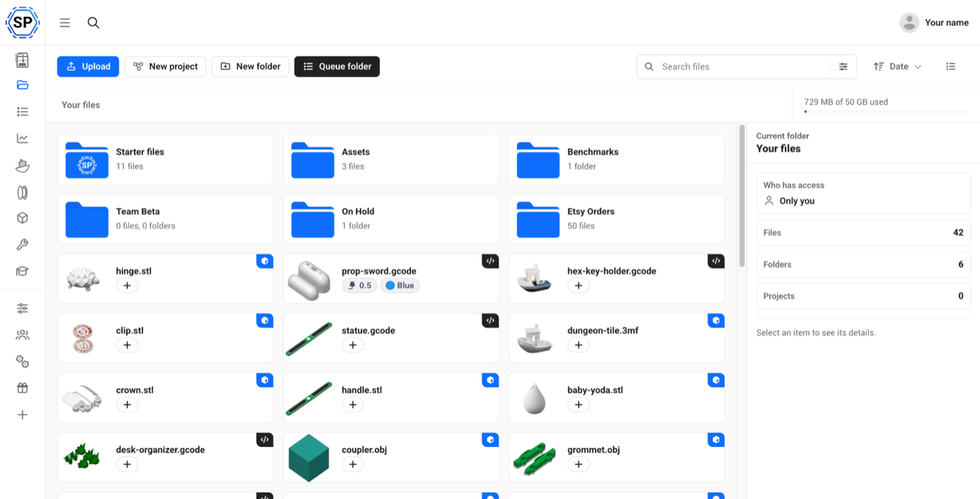This screenshot has height=499, width=980.
Task: Click the storage usage progress bar
Action: point(886,112)
